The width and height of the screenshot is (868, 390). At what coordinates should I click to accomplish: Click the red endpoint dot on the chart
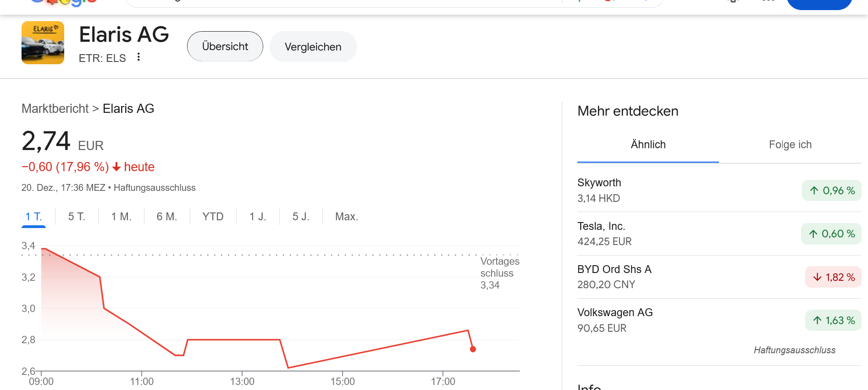click(473, 349)
